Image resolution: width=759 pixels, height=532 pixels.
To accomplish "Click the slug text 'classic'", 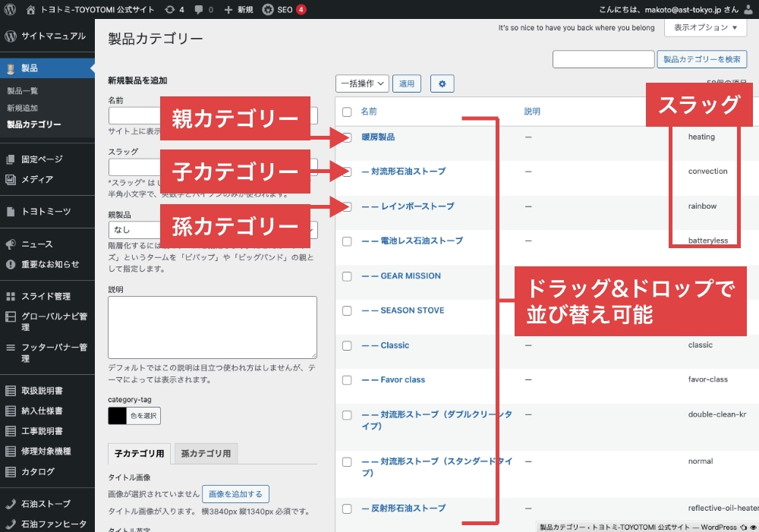I will tap(701, 345).
